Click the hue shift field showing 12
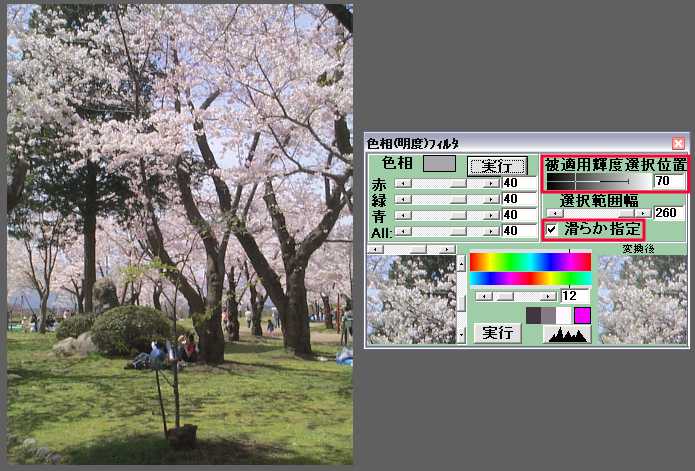Image resolution: width=695 pixels, height=471 pixels. click(575, 296)
